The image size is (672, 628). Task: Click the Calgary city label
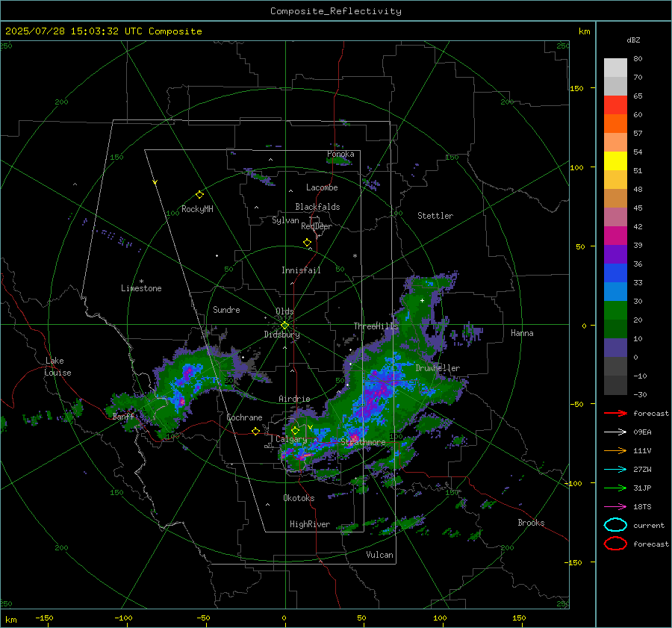[x=291, y=439]
